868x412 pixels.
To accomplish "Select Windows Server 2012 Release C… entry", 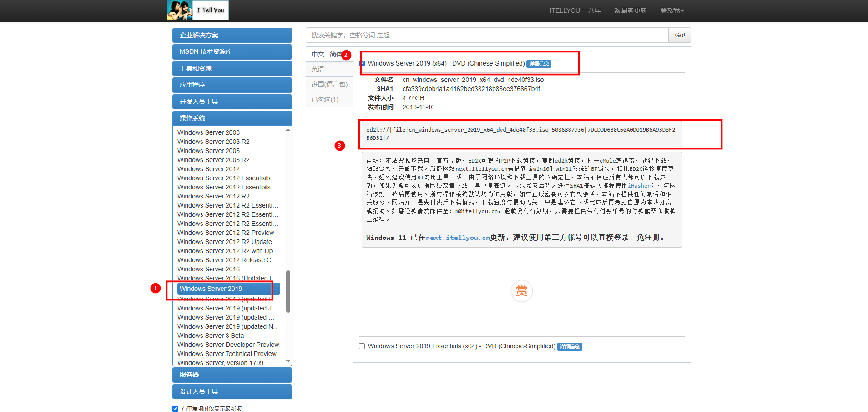I will (227, 260).
